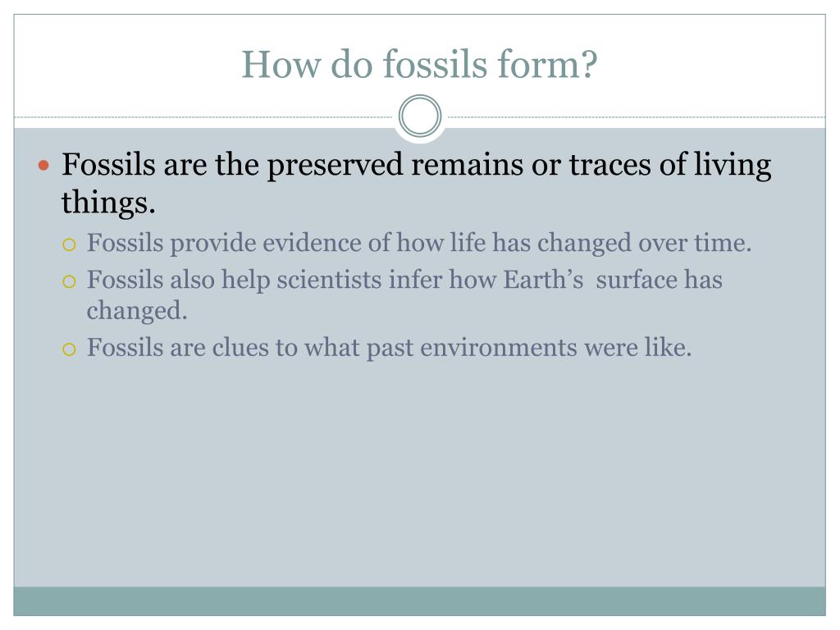Viewport: 840px width, 630px height.
Task: Click the hollow bullet beside 'Fossils are clues'
Action: [69, 349]
